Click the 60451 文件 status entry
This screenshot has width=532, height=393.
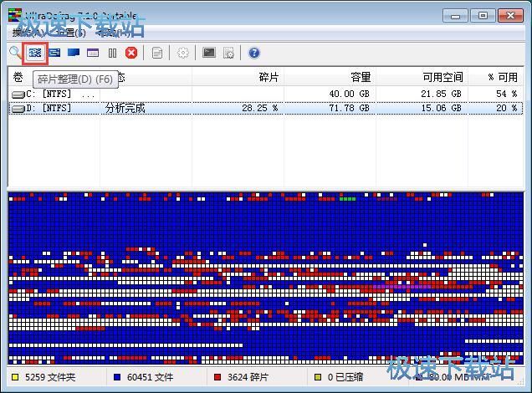pos(150,377)
